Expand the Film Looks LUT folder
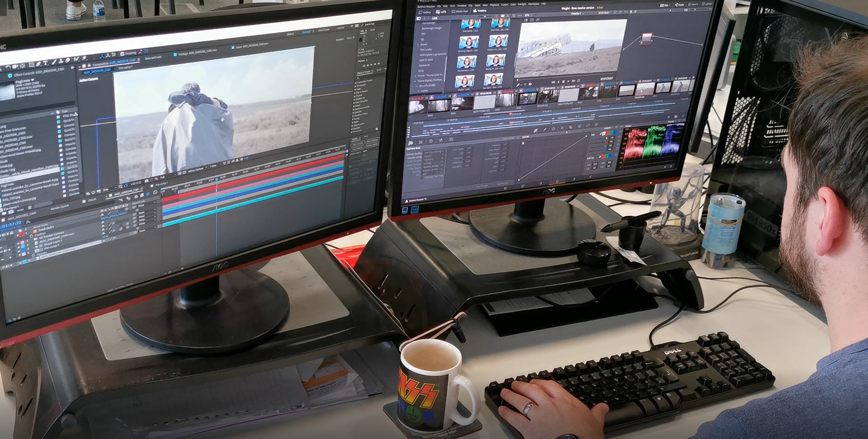 (x=426, y=50)
